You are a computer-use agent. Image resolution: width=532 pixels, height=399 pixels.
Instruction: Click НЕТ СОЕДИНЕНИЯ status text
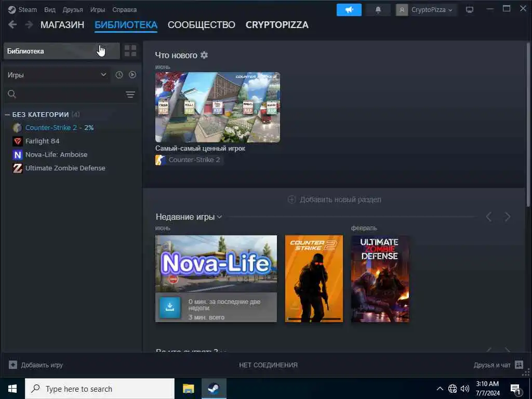pos(268,365)
